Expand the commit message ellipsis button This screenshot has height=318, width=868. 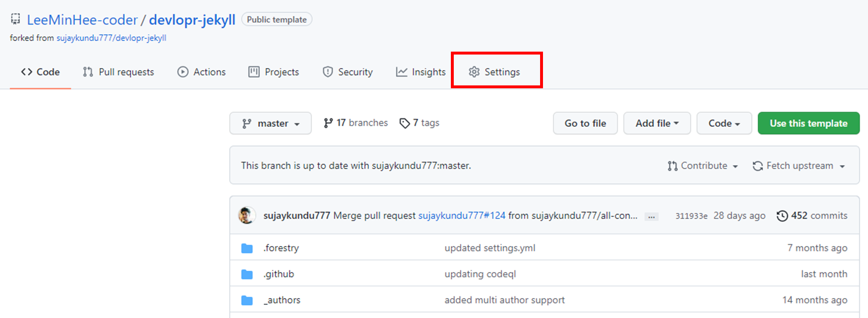click(x=651, y=217)
